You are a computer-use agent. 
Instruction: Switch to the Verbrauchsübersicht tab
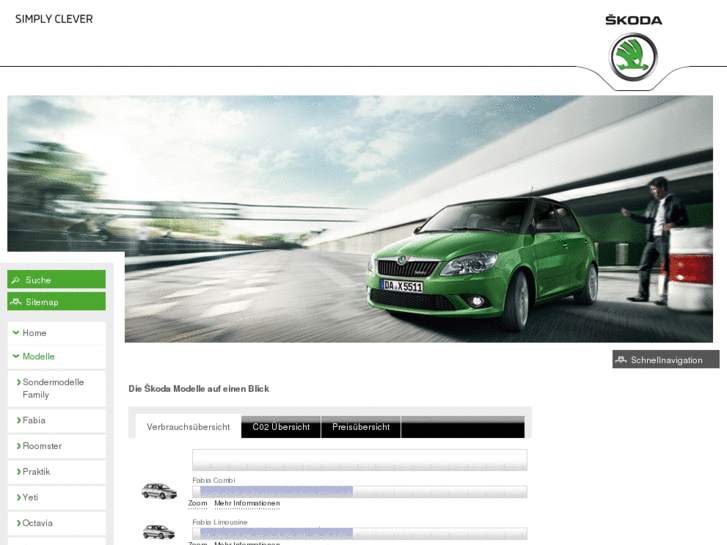tap(188, 427)
